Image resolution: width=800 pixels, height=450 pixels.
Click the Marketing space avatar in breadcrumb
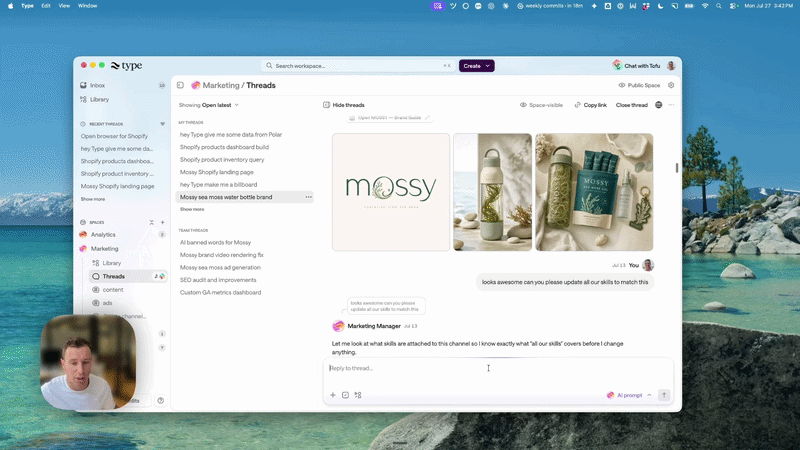195,85
